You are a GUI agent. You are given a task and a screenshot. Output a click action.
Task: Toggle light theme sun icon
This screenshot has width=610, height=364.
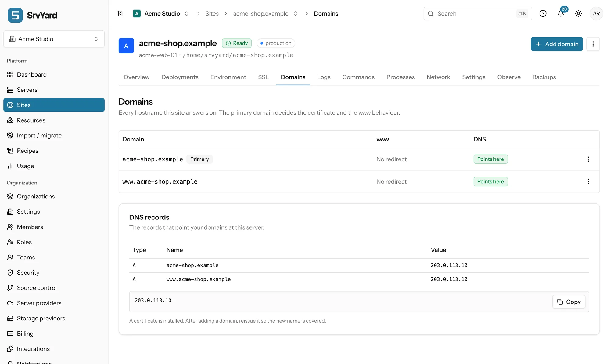[x=579, y=14]
